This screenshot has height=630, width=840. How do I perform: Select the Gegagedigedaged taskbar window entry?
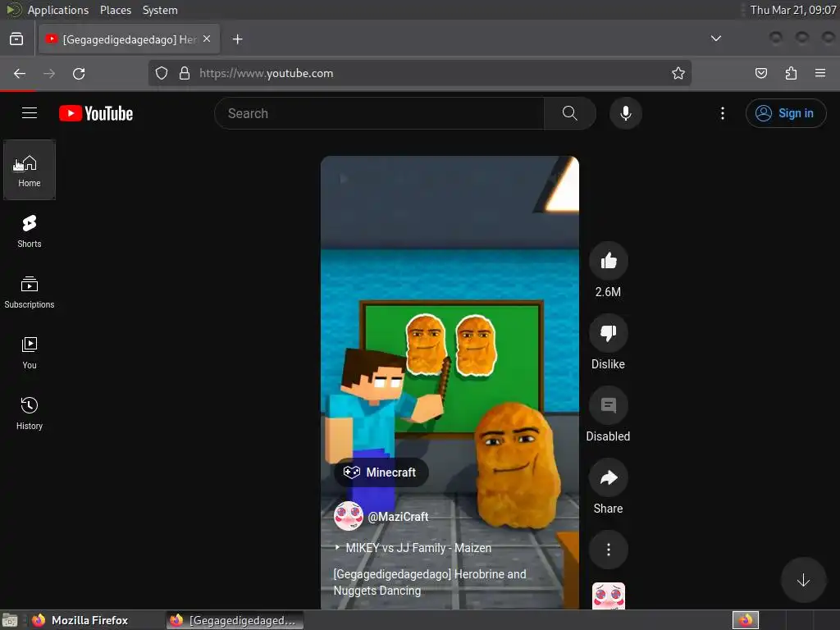tap(235, 620)
